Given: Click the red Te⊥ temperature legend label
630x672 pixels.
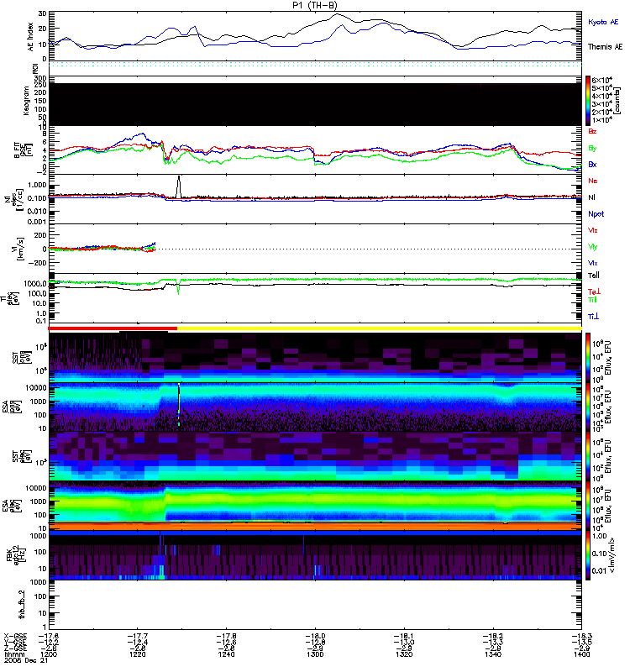Looking at the screenshot, I should (x=594, y=291).
